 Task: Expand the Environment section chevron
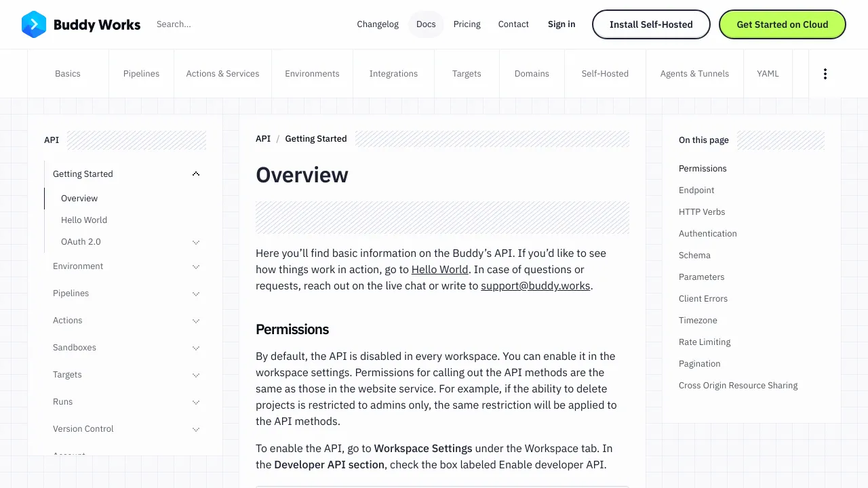pyautogui.click(x=196, y=266)
